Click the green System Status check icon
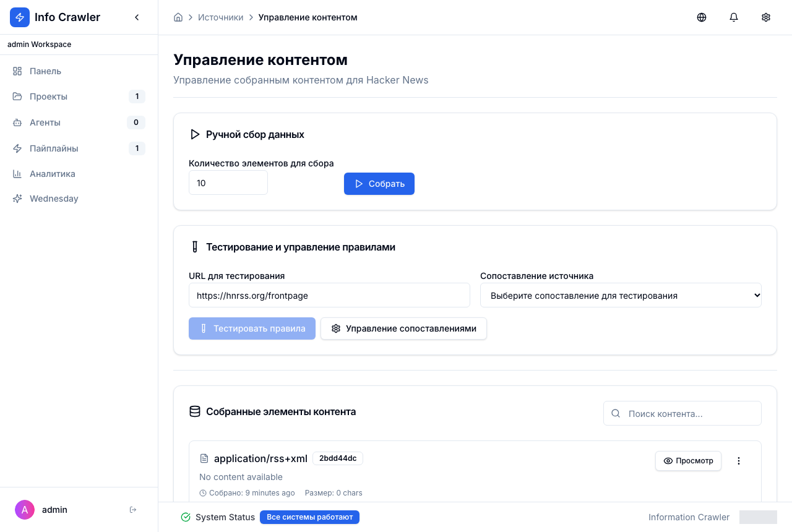The image size is (792, 532). [186, 517]
